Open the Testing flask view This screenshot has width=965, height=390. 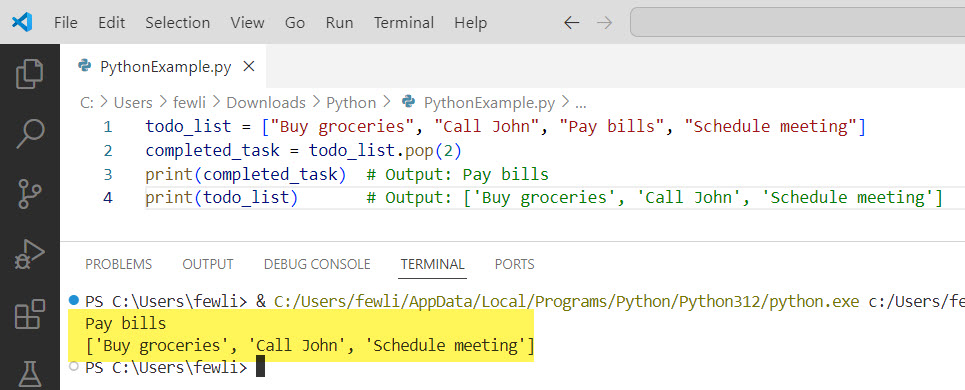(30, 374)
